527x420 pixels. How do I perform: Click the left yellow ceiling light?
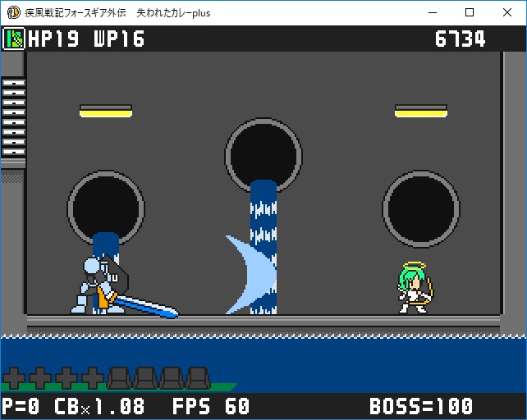(106, 111)
